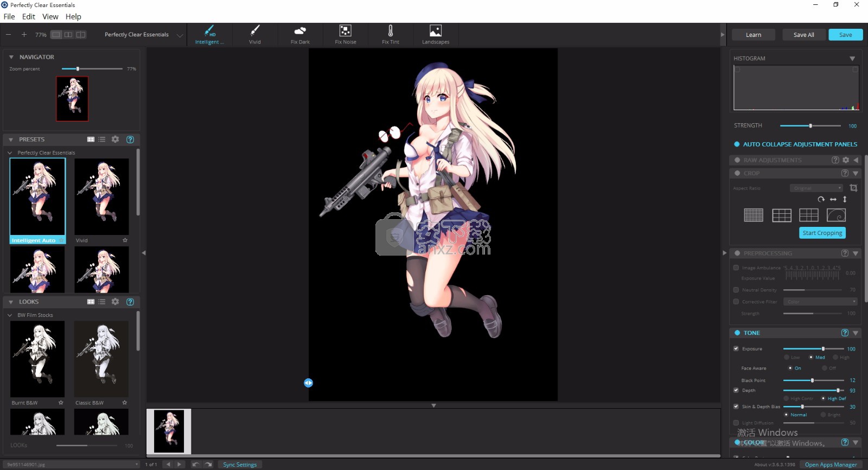Viewport: 868px width, 470px height.
Task: Enable the Light Diffusion checkbox
Action: (736, 423)
